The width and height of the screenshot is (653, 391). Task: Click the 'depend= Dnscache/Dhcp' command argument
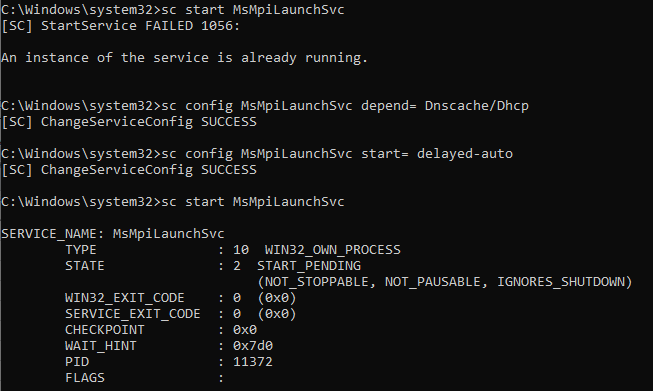pyautogui.click(x=445, y=106)
